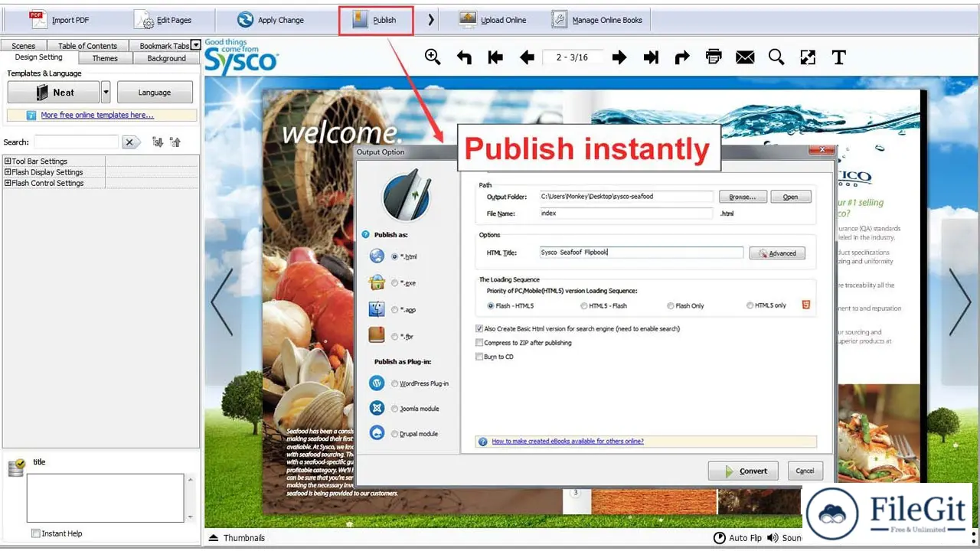This screenshot has width=980, height=551.
Task: Switch to the Table of Contents tab
Action: coord(87,46)
